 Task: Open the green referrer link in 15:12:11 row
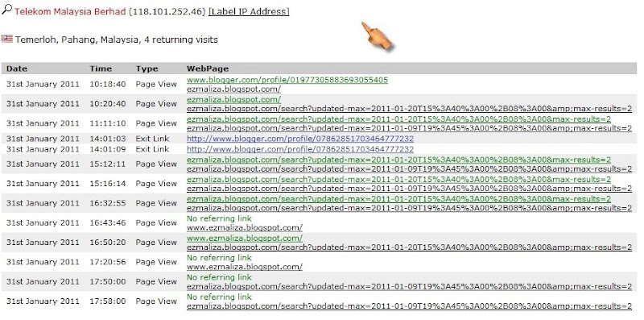pyautogui.click(x=398, y=160)
